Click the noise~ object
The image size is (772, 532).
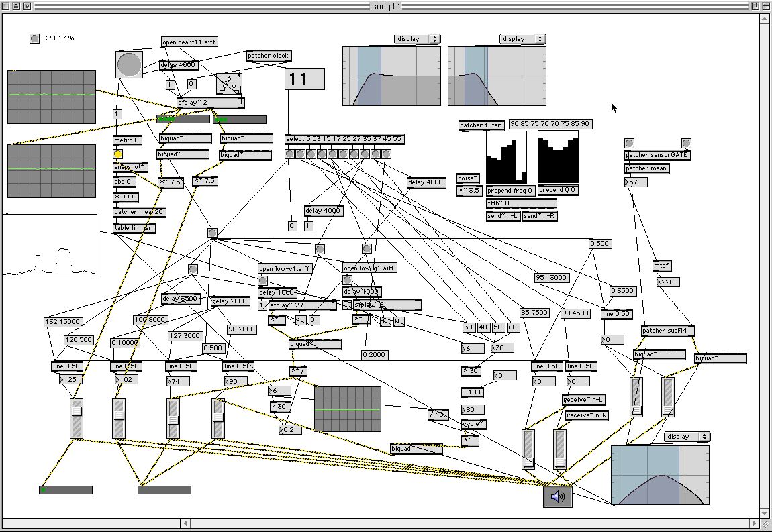(x=468, y=178)
